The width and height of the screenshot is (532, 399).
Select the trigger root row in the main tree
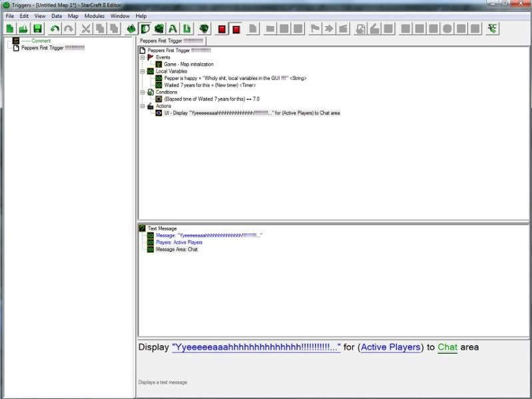coord(179,50)
